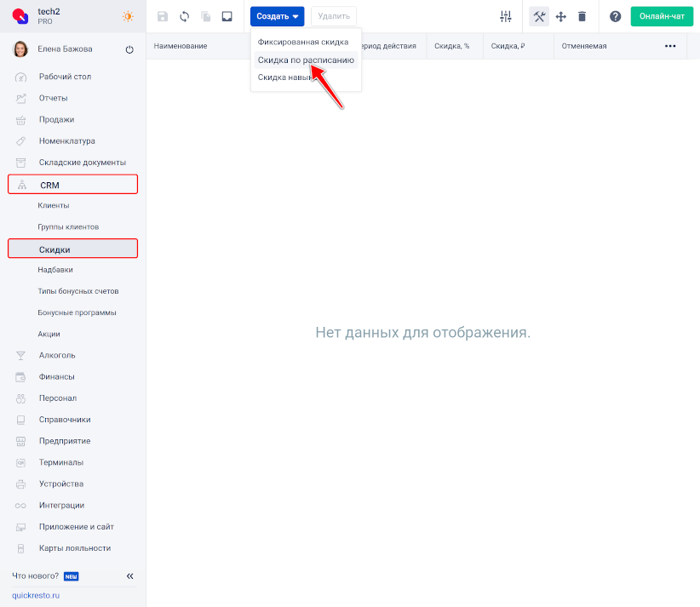
Task: Click the Елена Бажова user avatar
Action: (20, 49)
